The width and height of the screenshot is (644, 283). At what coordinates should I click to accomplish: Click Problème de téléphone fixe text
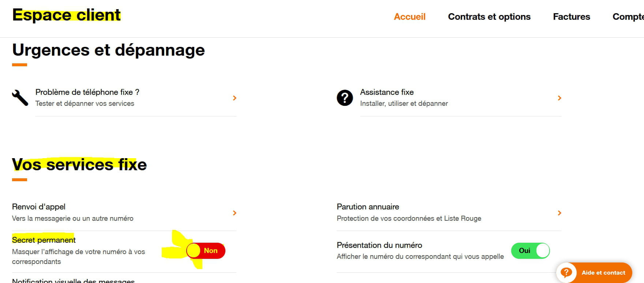[87, 92]
